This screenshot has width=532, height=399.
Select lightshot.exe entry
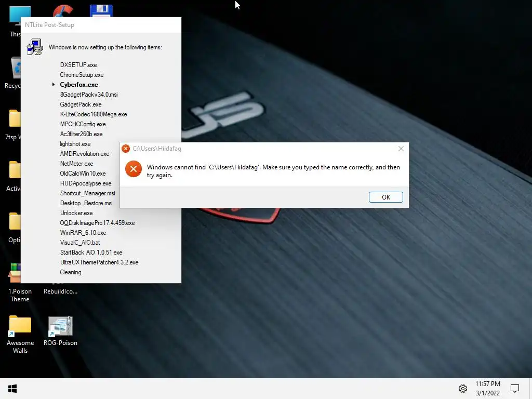75,144
